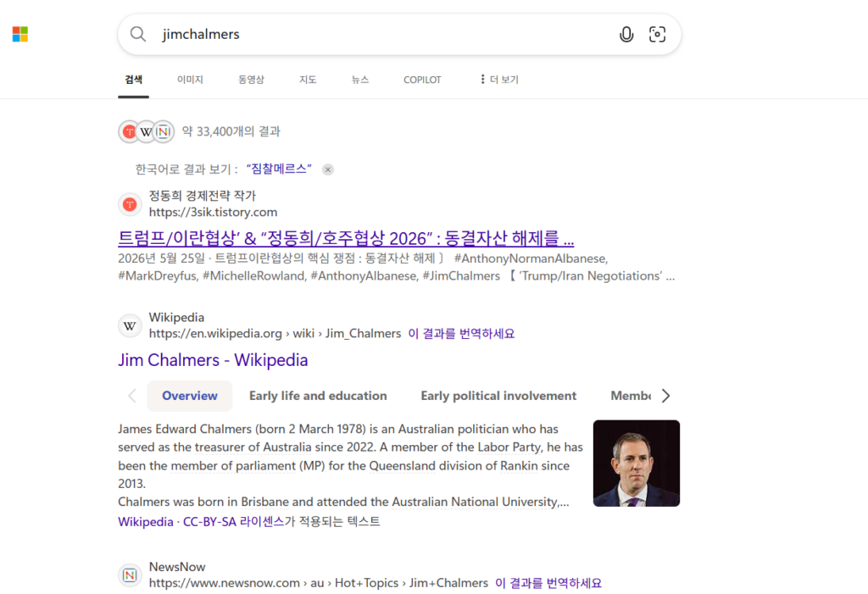
Task: Click the cut-off Membe... section tab
Action: click(x=631, y=396)
